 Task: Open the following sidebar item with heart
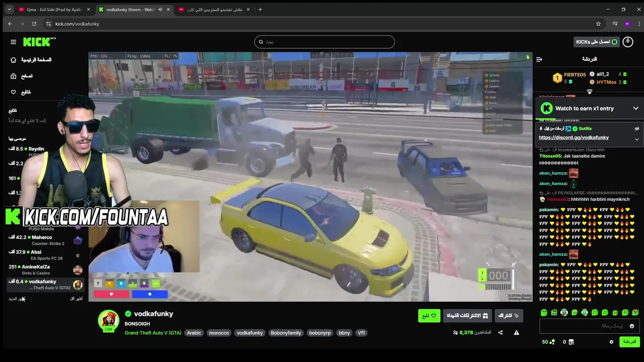tap(21, 92)
